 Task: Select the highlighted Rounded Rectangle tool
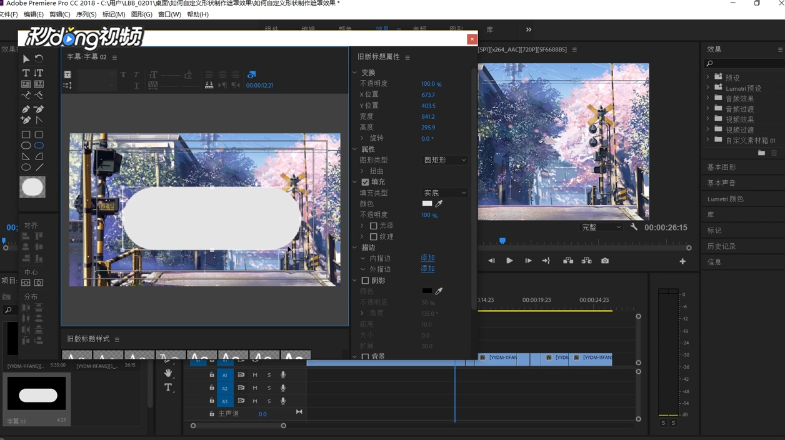click(39, 145)
